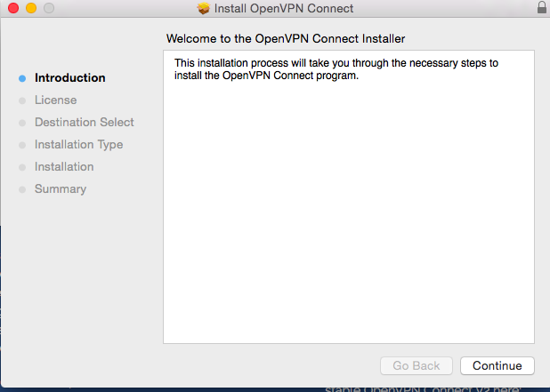Click the grayed-out Go Back button

click(417, 365)
